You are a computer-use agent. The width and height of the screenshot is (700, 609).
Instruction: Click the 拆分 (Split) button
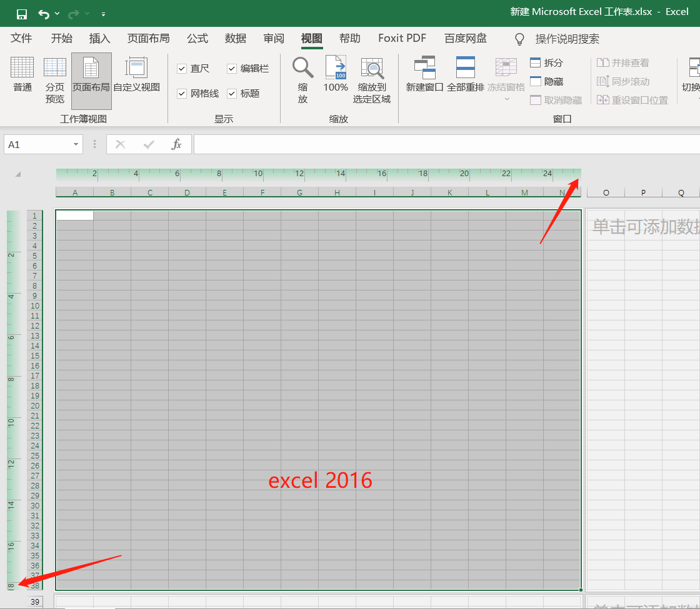coord(547,62)
